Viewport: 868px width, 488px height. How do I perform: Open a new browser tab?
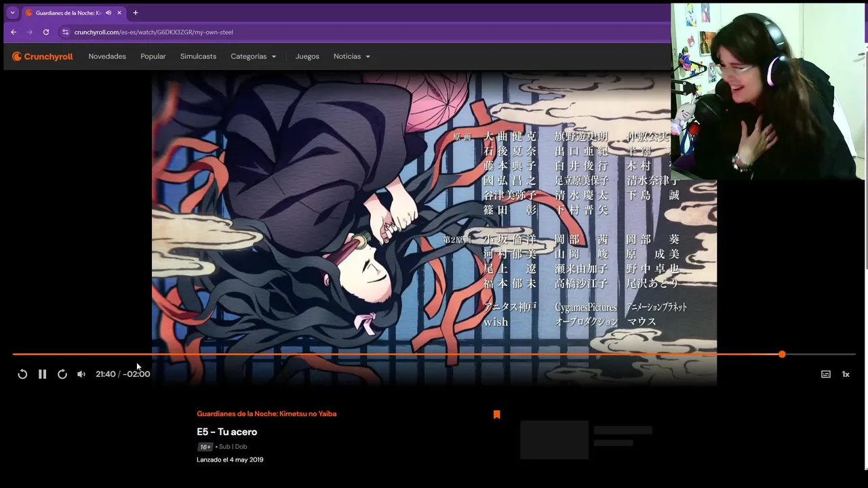click(135, 13)
